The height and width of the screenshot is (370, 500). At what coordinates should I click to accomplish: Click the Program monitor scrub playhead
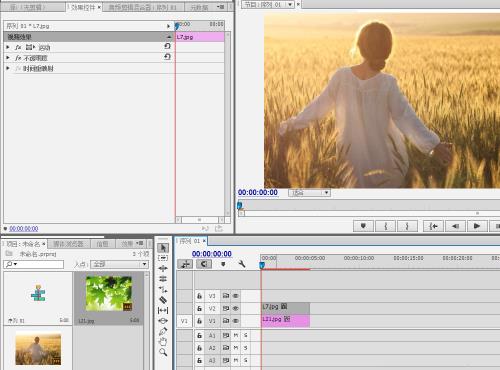pyautogui.click(x=240, y=205)
